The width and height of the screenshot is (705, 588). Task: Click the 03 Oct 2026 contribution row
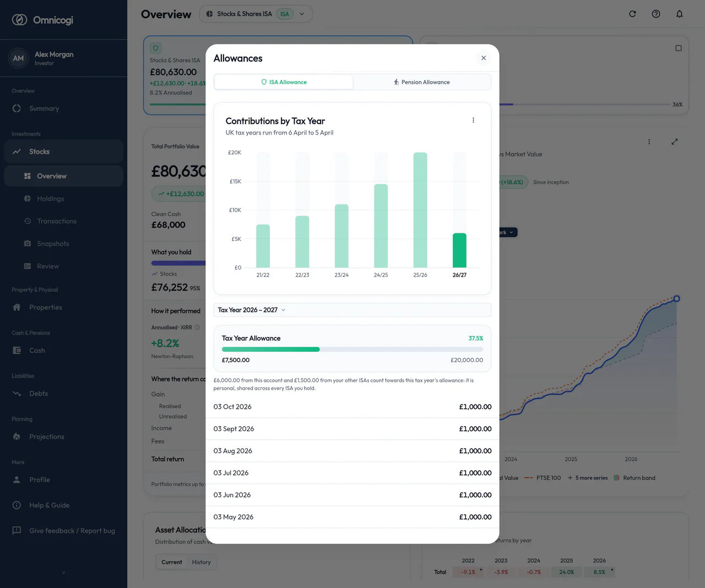(x=352, y=407)
